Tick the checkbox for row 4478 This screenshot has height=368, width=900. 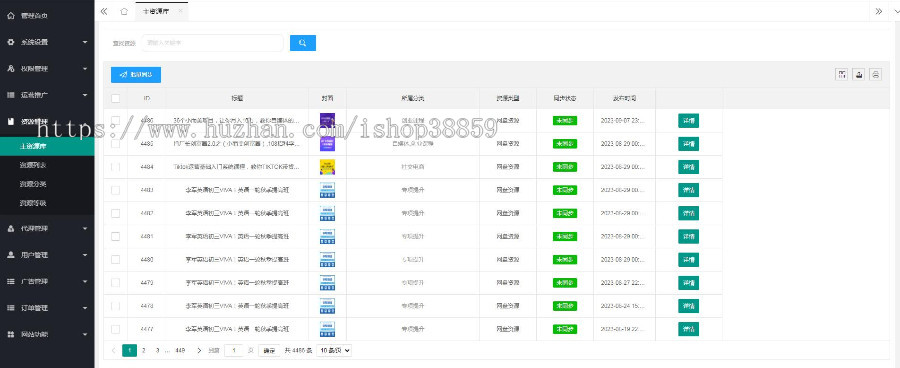point(115,306)
